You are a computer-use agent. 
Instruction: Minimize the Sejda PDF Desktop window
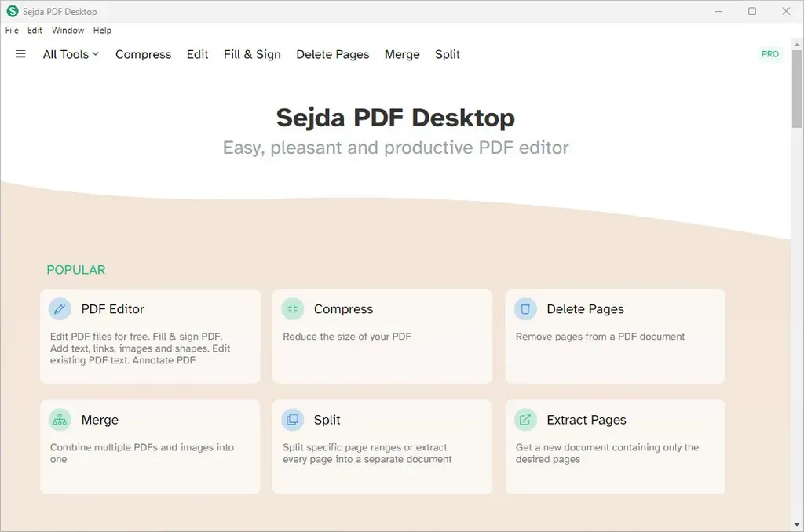click(x=719, y=11)
